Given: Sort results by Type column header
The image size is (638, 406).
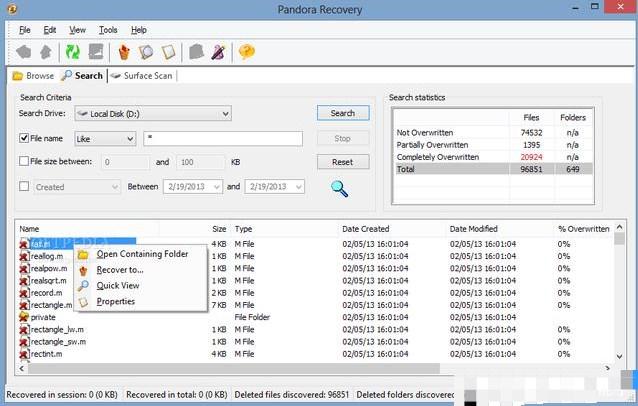Looking at the screenshot, I should [285, 229].
